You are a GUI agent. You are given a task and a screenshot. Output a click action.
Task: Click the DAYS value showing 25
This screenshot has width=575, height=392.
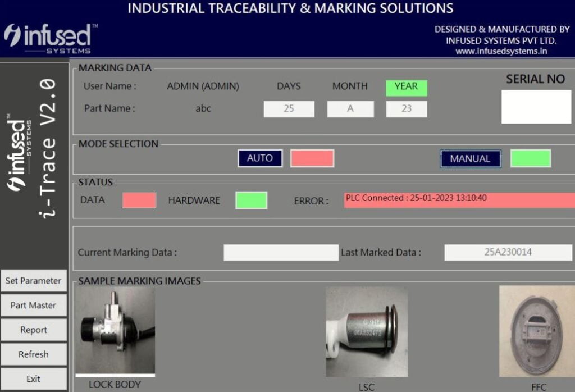point(288,108)
